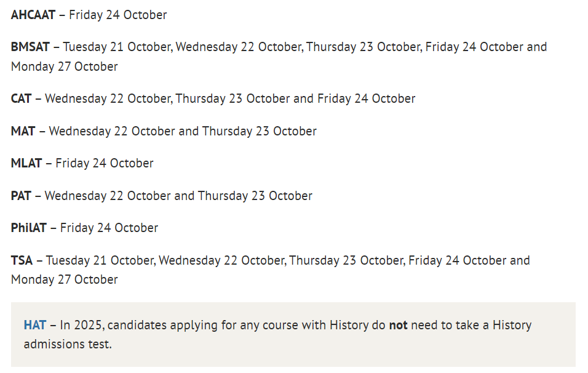Click "Wednesday 22 October" in the PAT row
This screenshot has width=588, height=373.
[x=108, y=196]
